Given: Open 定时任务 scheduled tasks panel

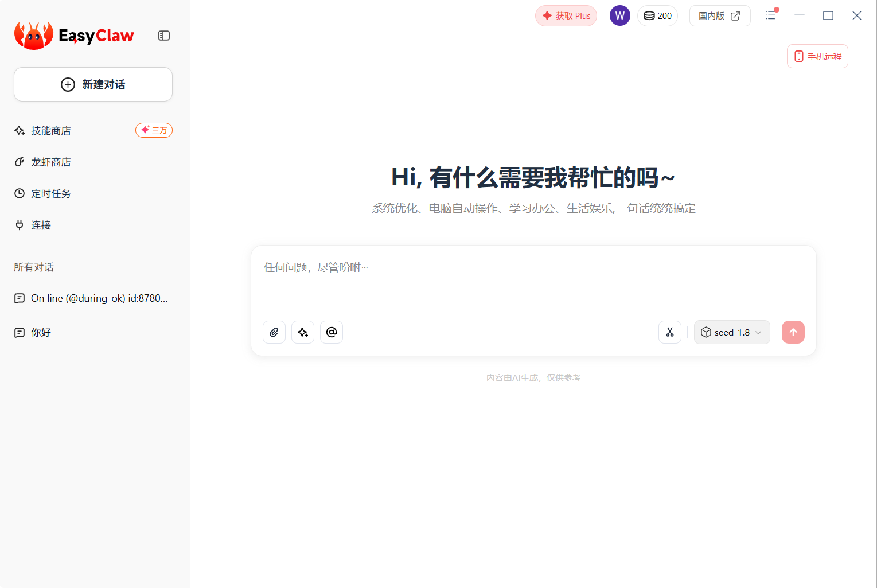Looking at the screenshot, I should point(50,193).
